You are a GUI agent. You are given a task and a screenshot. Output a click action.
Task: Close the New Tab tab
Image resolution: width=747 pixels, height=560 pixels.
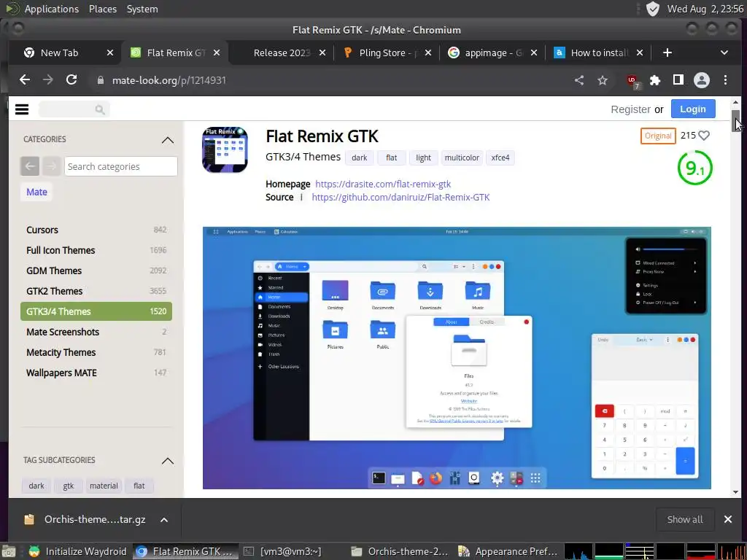click(110, 52)
